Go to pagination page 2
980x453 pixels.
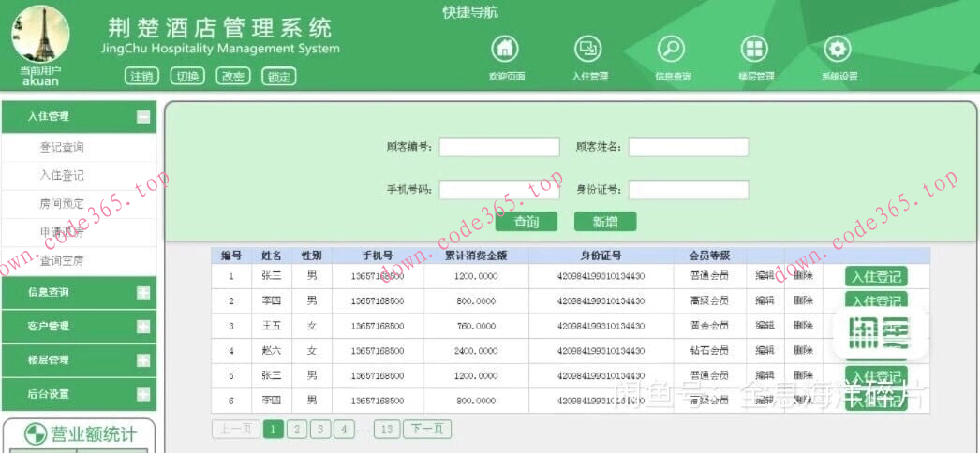(x=297, y=430)
